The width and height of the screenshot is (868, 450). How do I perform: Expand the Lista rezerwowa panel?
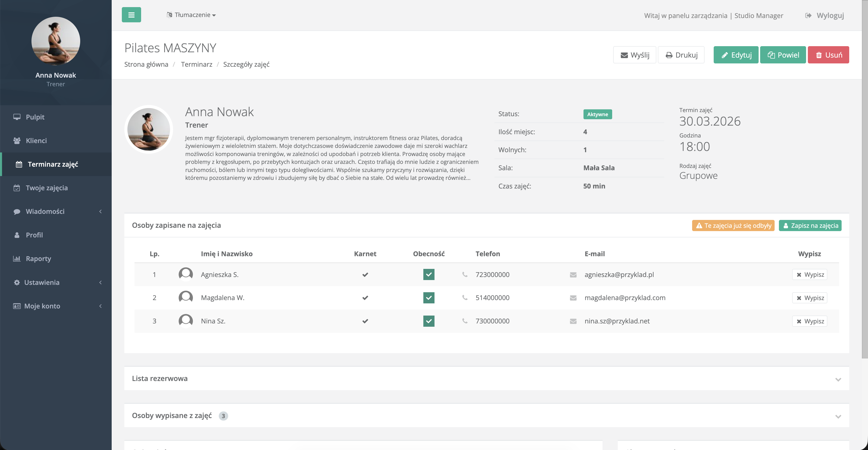(x=838, y=379)
